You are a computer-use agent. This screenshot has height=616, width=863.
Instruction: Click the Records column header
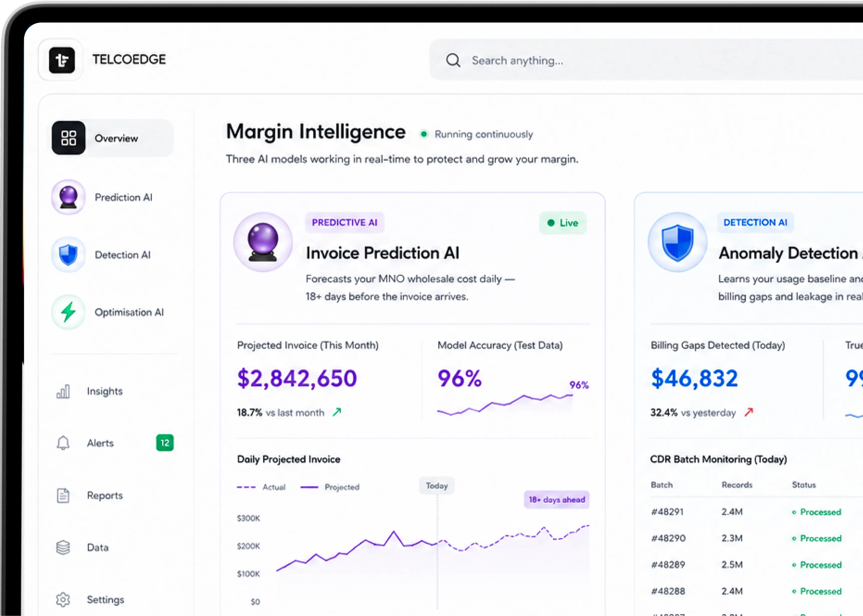737,485
